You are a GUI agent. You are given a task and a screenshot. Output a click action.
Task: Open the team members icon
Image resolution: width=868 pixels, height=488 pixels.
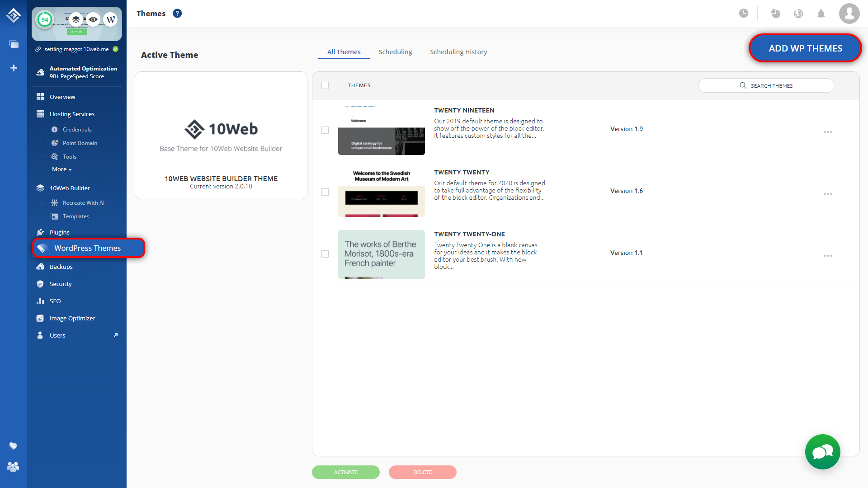(13, 467)
